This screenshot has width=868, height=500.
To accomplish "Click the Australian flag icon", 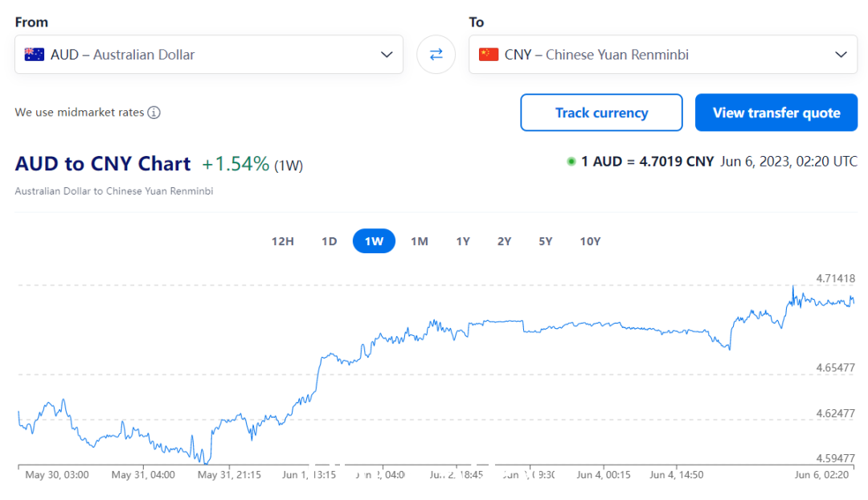I will coord(35,55).
